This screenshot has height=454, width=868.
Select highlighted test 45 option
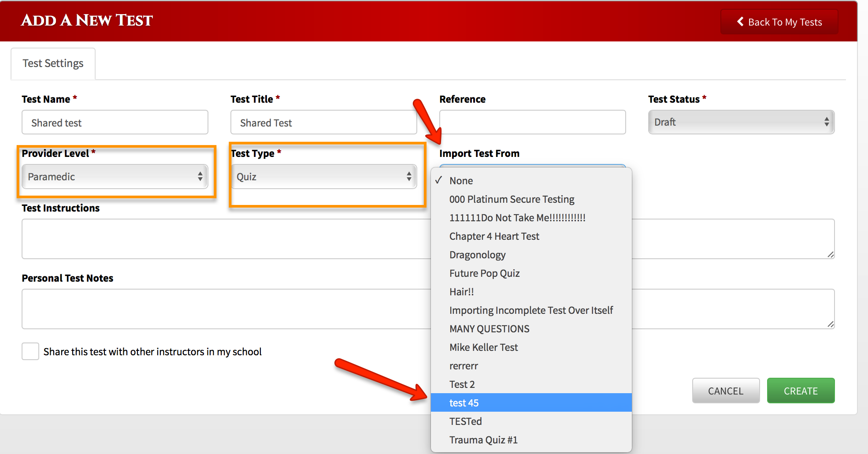(x=531, y=403)
